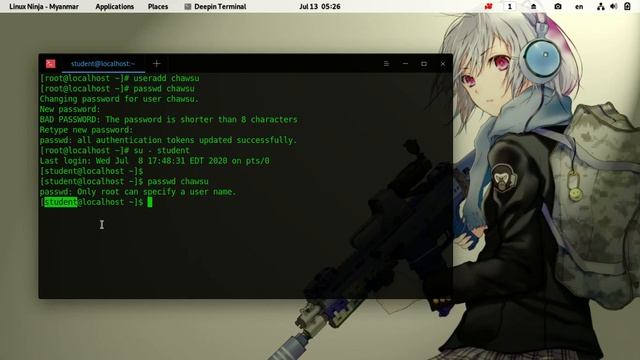640x360 pixels.
Task: Add a new terminal tab
Action: 156,64
